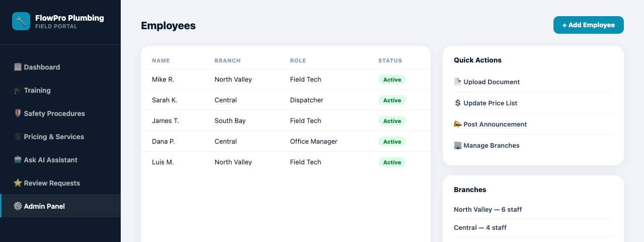Navigate to Pricing & Services

pyautogui.click(x=60, y=137)
